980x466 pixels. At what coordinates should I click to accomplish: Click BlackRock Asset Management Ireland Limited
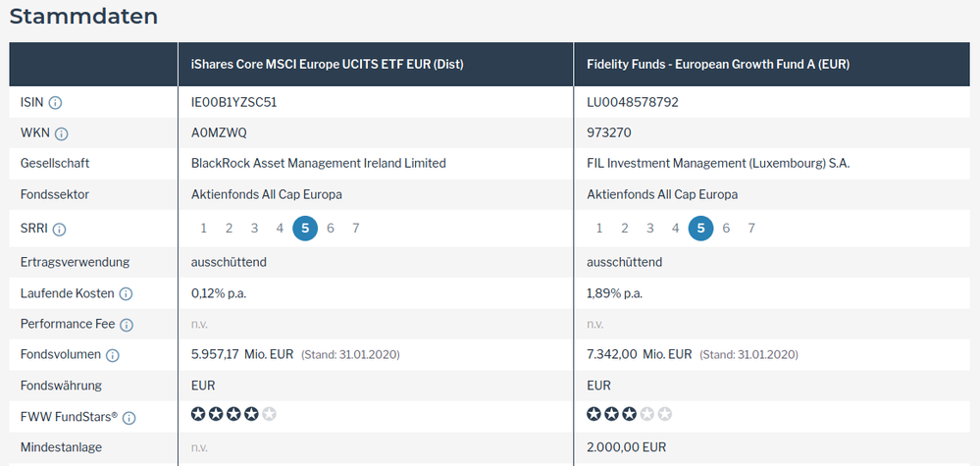click(x=318, y=164)
